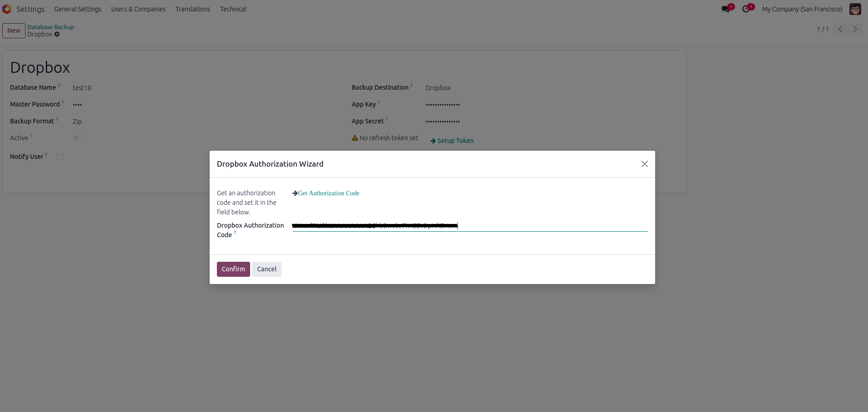Open the Users & Companies menu

(x=139, y=9)
